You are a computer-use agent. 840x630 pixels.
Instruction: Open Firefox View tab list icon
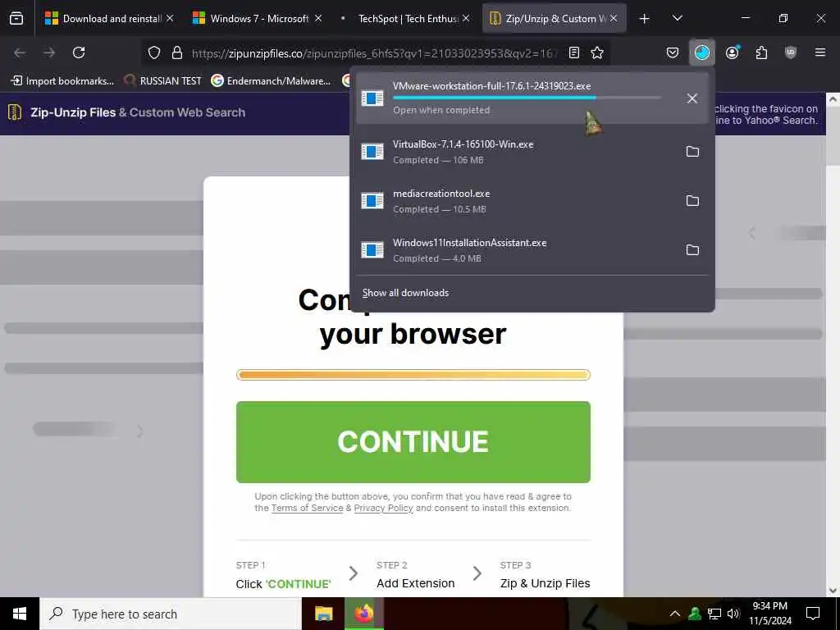click(x=16, y=18)
